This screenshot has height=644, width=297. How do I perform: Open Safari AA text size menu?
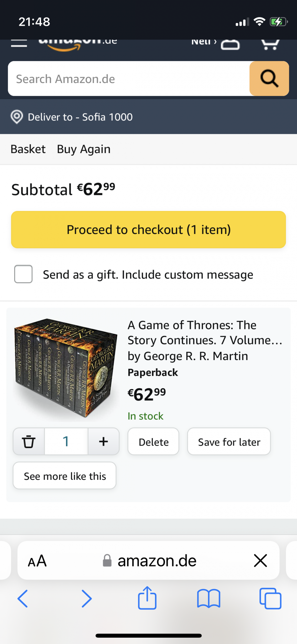[37, 561]
